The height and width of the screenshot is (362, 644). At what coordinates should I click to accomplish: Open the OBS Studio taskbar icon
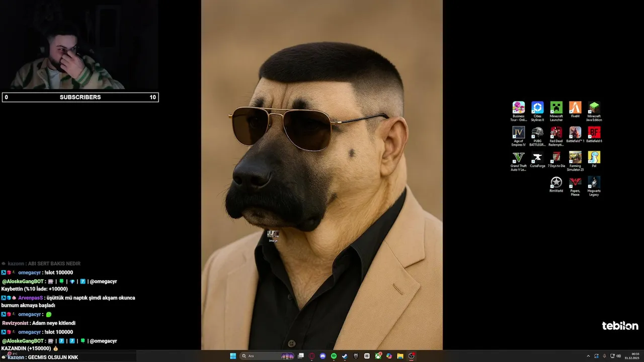411,356
